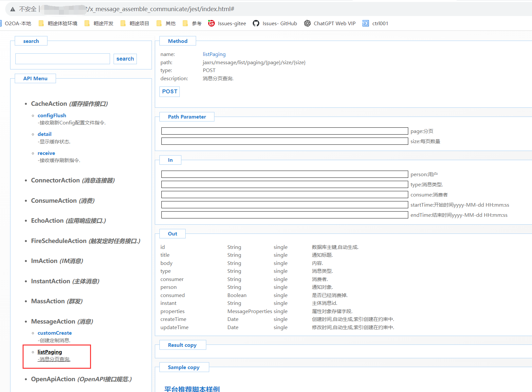532x392 pixels.
Task: Click the page path parameter field
Action: click(x=284, y=131)
